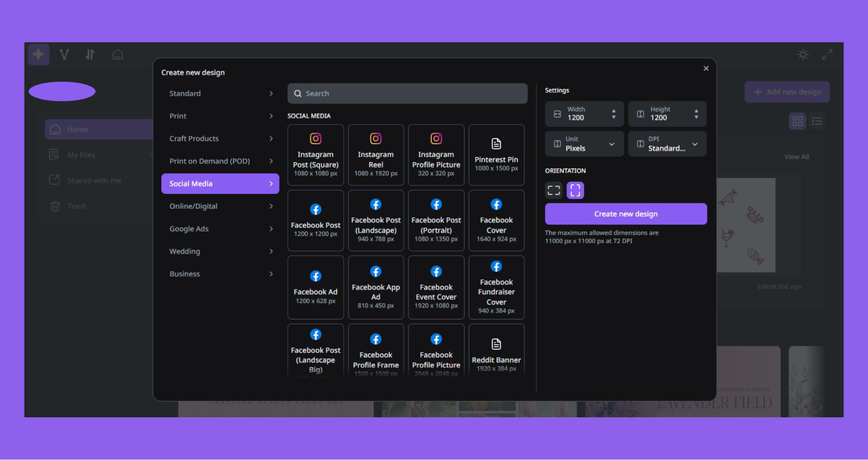This screenshot has height=460, width=868.
Task: Open Trash in the sidebar
Action: [x=99, y=206]
